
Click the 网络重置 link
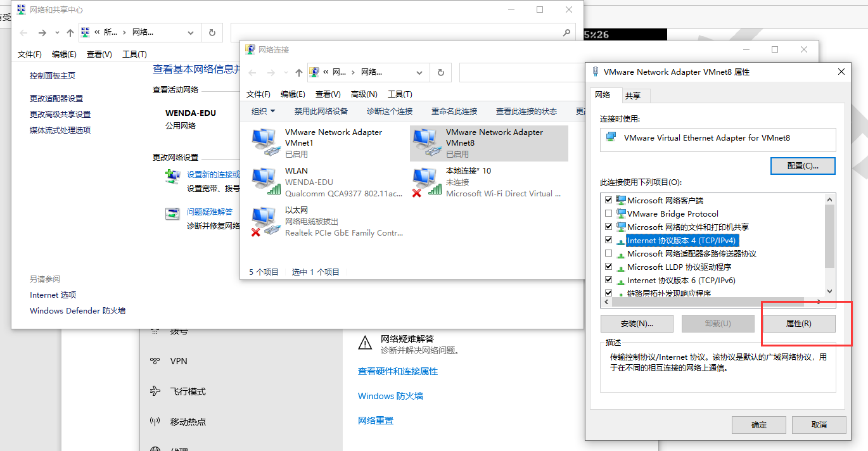[x=376, y=421]
